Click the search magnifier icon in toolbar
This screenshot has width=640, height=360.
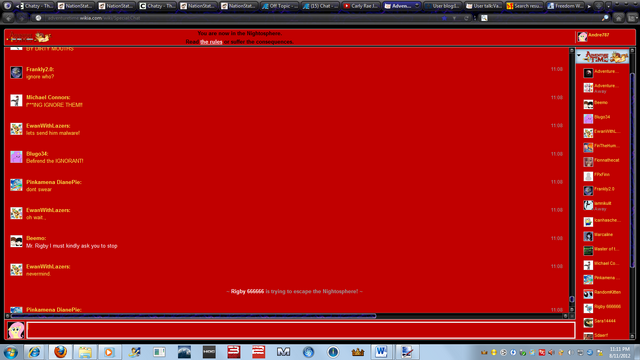(x=605, y=18)
